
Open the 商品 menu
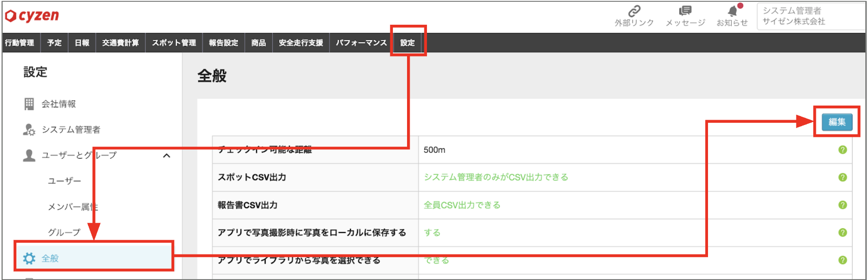pos(259,43)
